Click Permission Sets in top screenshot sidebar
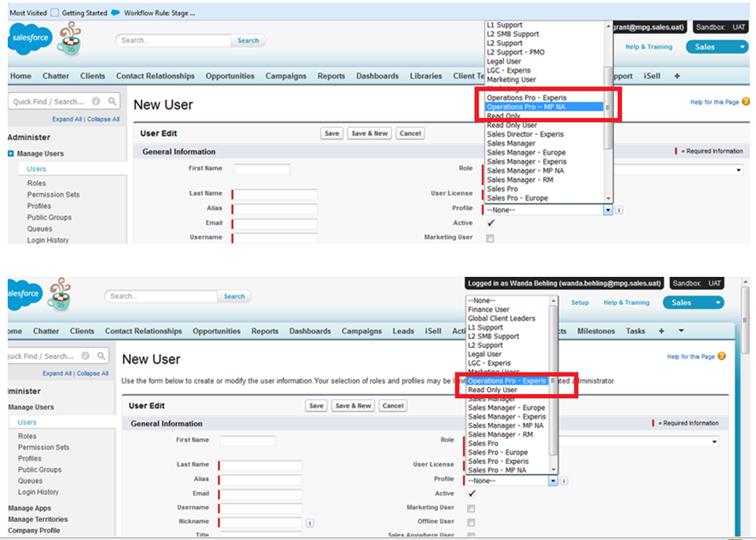The image size is (756, 540). [x=53, y=194]
